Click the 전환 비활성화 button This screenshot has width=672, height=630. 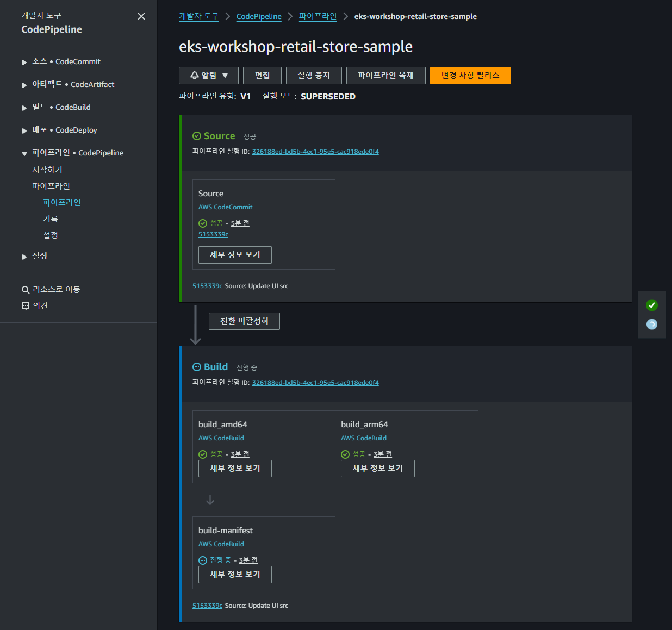244,321
